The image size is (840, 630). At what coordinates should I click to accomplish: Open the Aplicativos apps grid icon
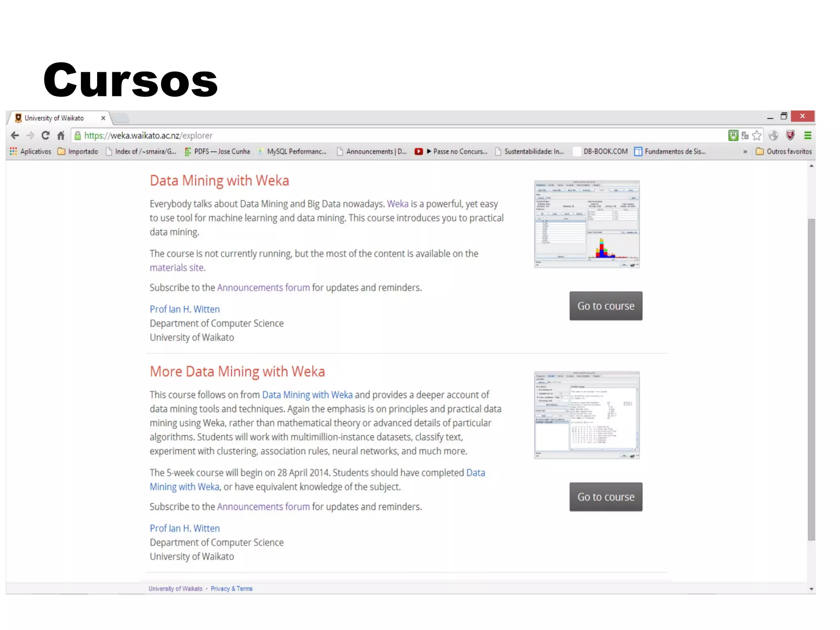pyautogui.click(x=13, y=151)
